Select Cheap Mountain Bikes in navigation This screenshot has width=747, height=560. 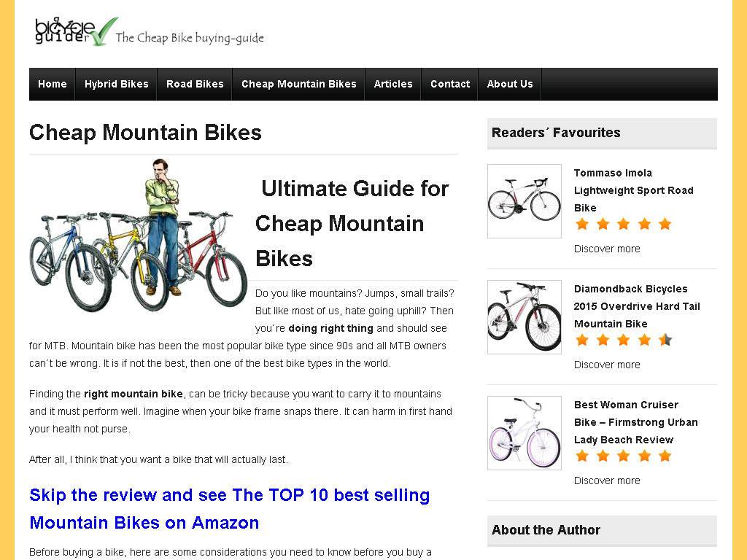[x=298, y=85]
